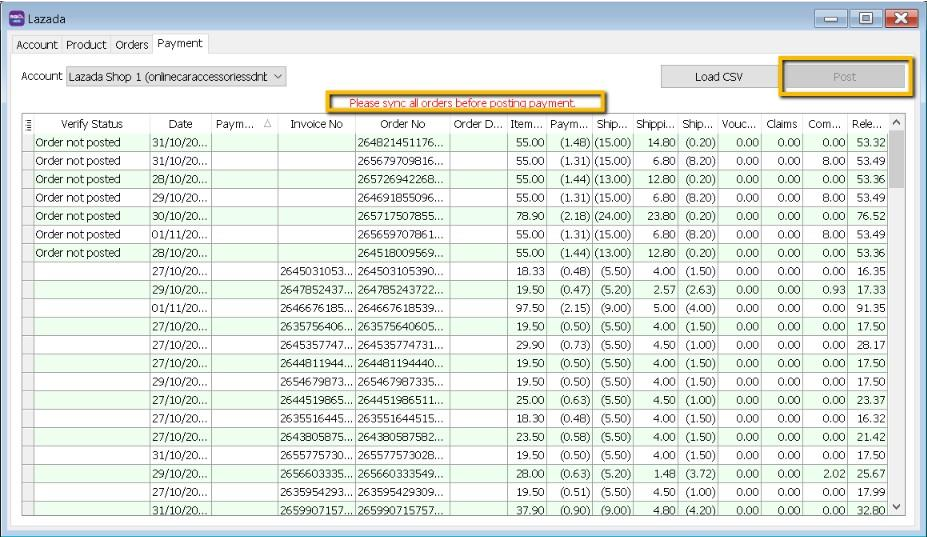Sort by the Order No column header
Image resolution: width=927 pixels, height=537 pixels.
[x=402, y=124]
